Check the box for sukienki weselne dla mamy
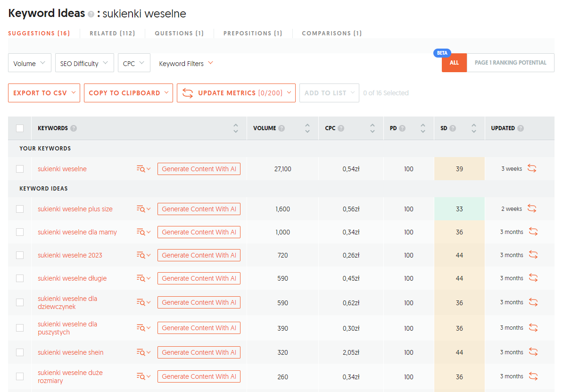Viewport: 563px width, 392px height. click(20, 232)
